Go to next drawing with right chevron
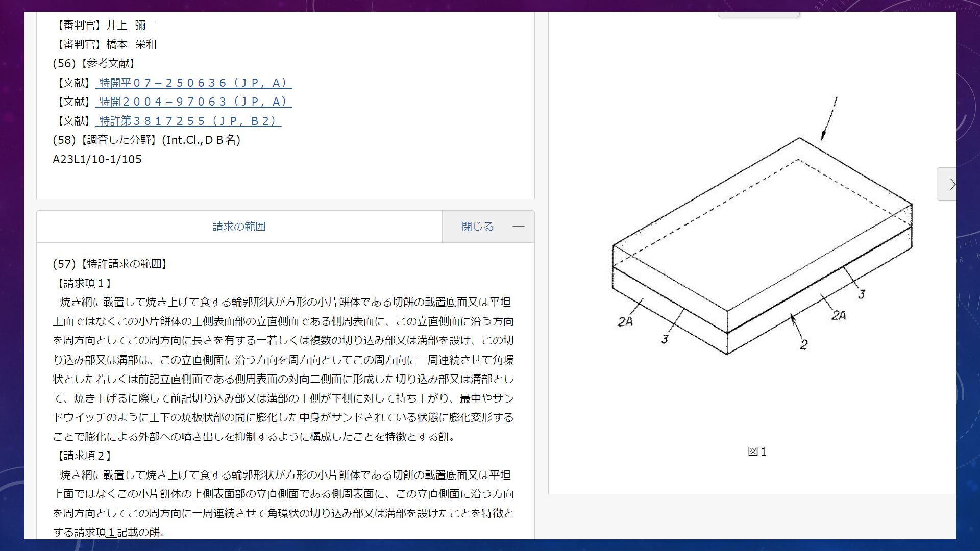980x551 pixels. (x=949, y=184)
